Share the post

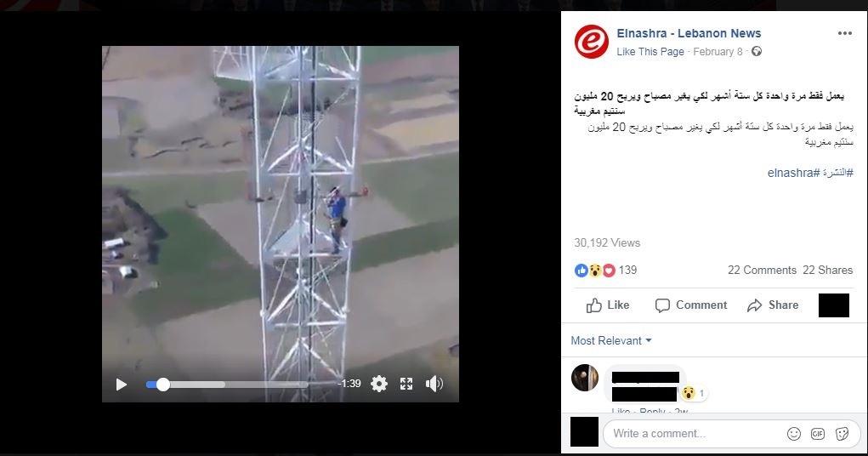point(773,305)
